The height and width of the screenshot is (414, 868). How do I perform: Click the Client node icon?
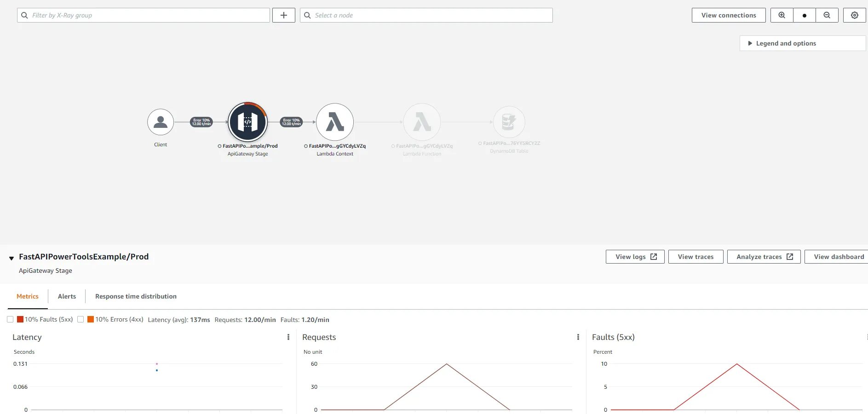point(161,122)
